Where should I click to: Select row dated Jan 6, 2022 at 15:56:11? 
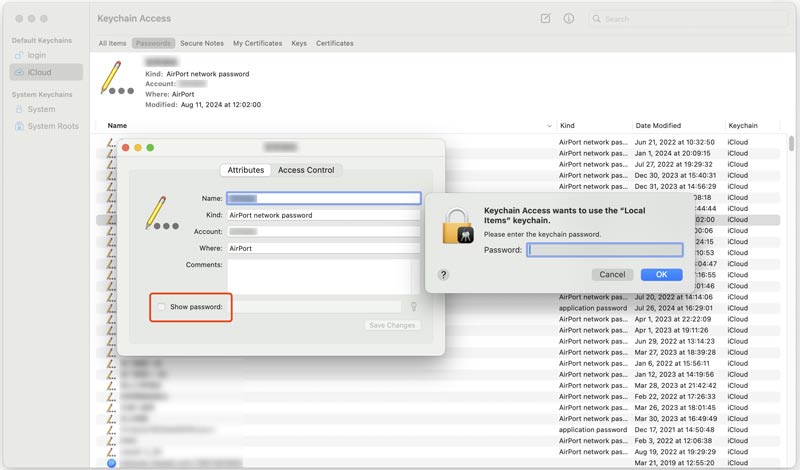[438, 363]
